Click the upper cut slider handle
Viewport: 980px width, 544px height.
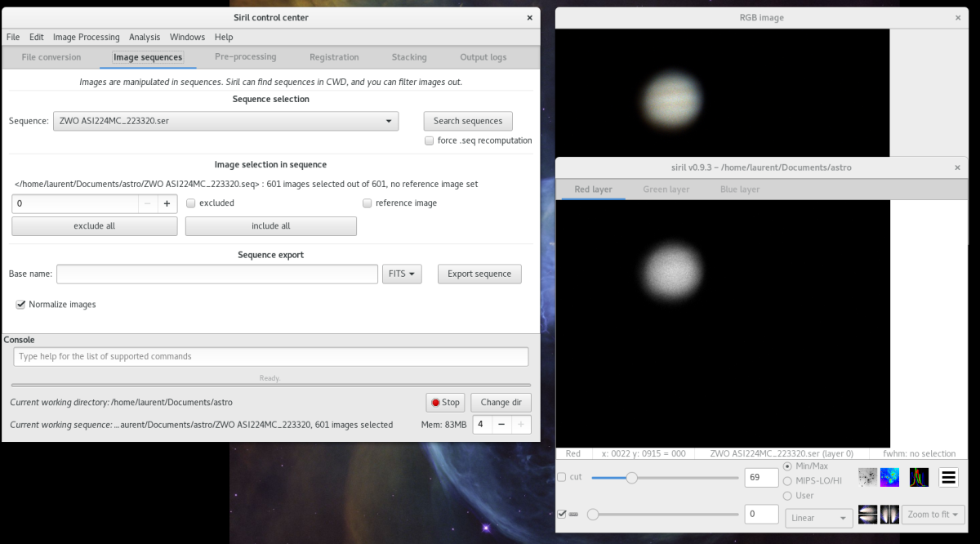[631, 478]
